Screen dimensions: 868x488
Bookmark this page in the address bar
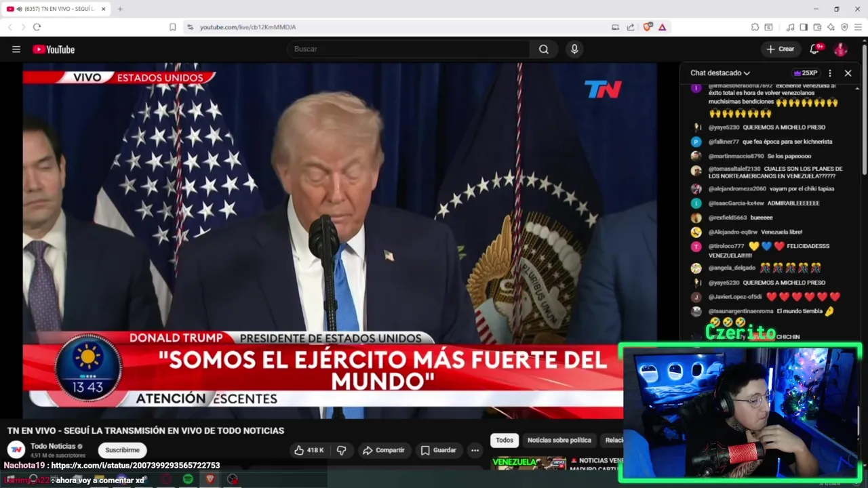[172, 27]
